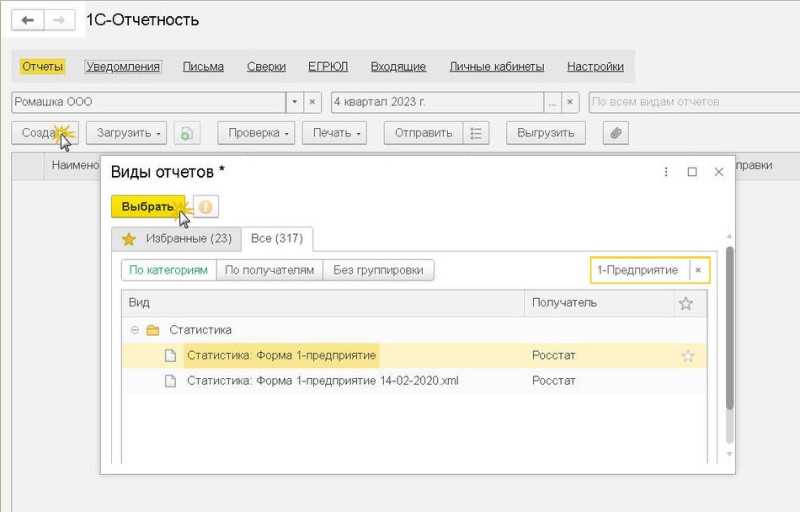Image resolution: width=800 pixels, height=512 pixels.
Task: Select Форма 1-предприятие 14-02-2020.xml row
Action: [414, 381]
